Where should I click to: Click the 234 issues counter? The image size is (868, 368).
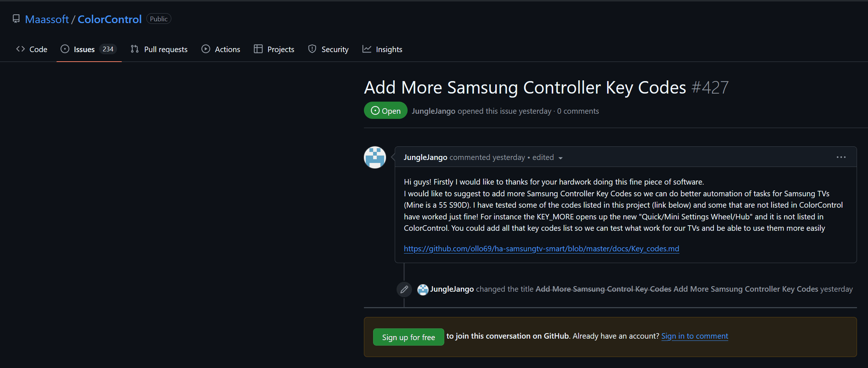pyautogui.click(x=108, y=49)
